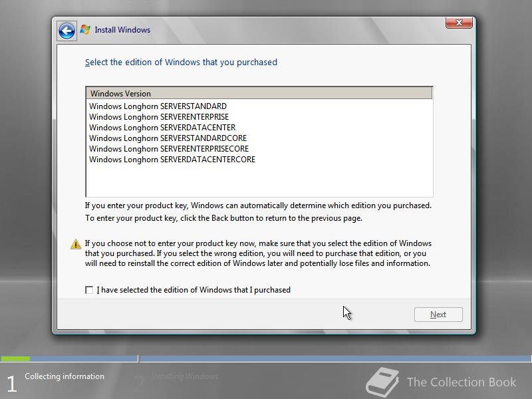The width and height of the screenshot is (532, 399).
Task: Go back using the blue arrow button
Action: pos(66,31)
